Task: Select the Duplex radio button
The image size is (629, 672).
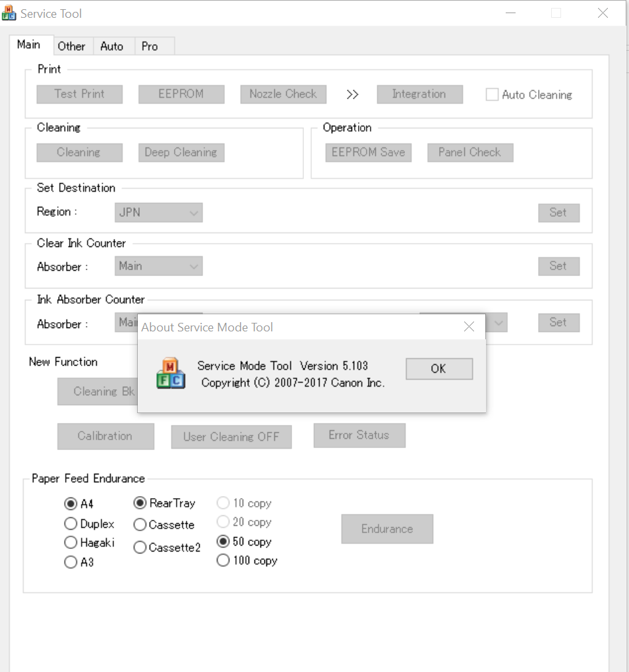Action: [71, 524]
